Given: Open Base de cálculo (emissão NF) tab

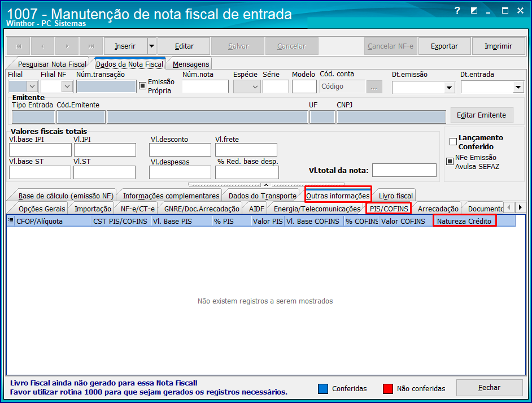Looking at the screenshot, I should click(66, 196).
